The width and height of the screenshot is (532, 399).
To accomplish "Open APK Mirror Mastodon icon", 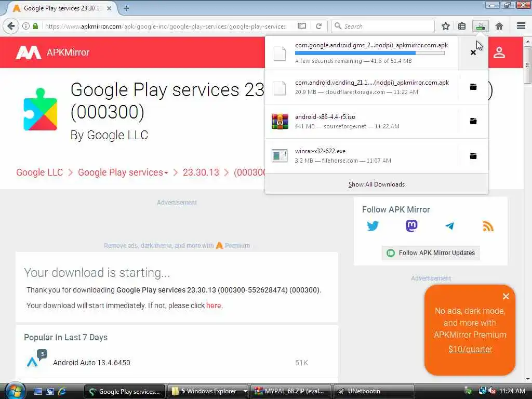I will pyautogui.click(x=411, y=226).
